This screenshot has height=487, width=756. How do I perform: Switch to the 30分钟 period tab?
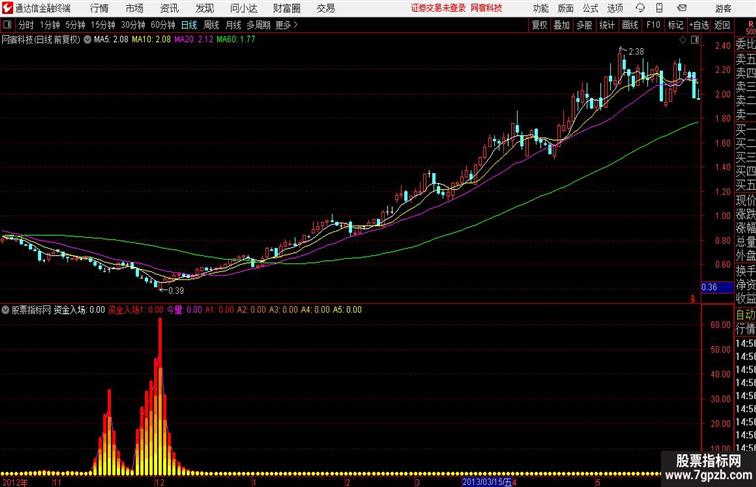tap(133, 25)
